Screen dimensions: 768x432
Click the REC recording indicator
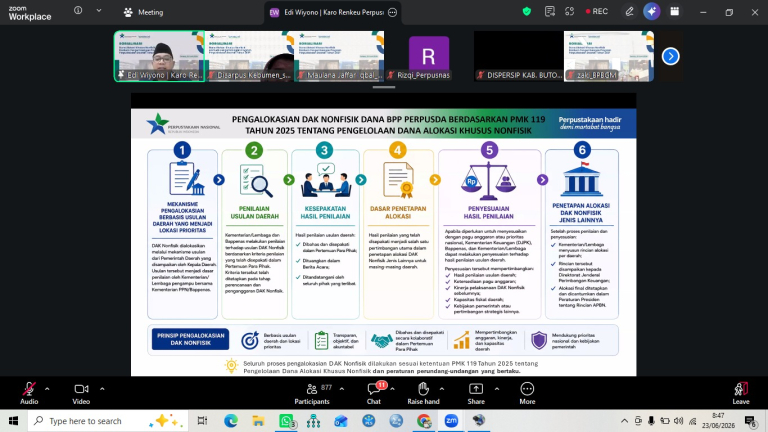(597, 11)
